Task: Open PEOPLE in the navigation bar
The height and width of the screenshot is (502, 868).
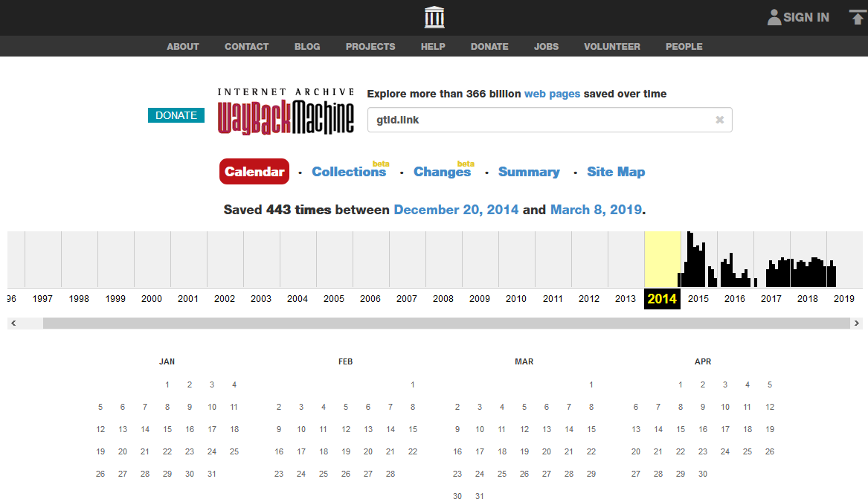Action: click(x=684, y=47)
